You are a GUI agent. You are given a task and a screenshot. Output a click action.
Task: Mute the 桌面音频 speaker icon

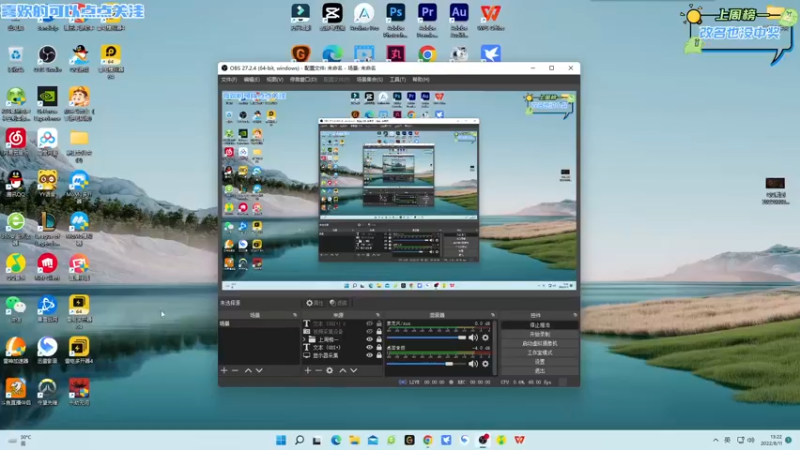coord(473,364)
